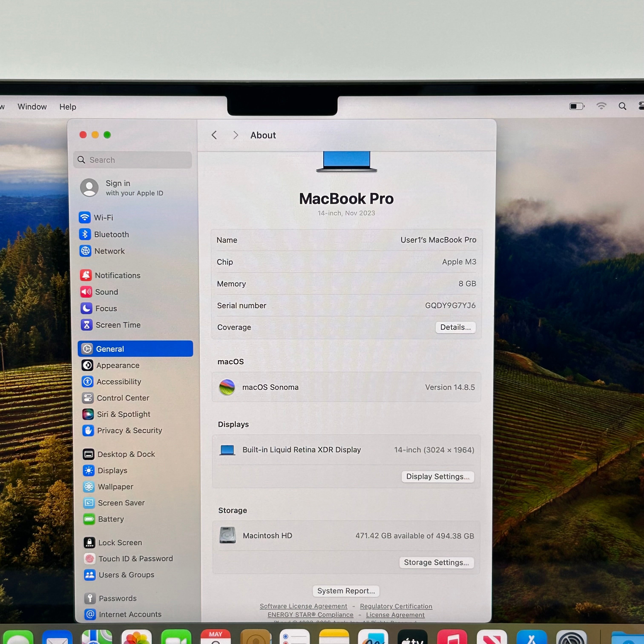This screenshot has height=644, width=644.
Task: Click the Coverage Details button
Action: 455,327
